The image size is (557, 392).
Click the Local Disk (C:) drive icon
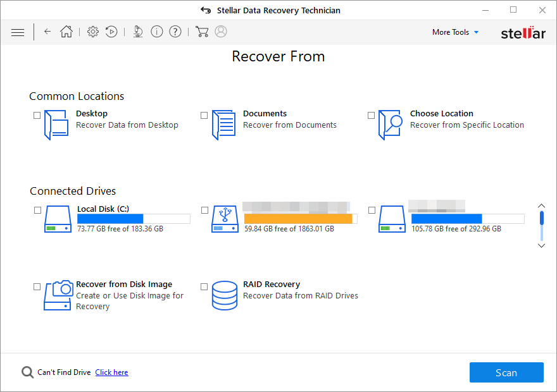point(58,219)
